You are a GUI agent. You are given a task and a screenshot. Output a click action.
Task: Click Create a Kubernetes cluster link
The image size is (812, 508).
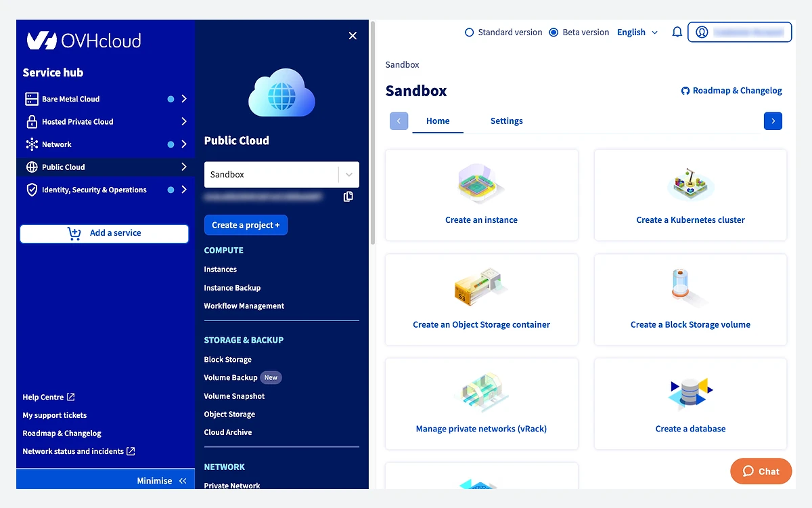[690, 220]
